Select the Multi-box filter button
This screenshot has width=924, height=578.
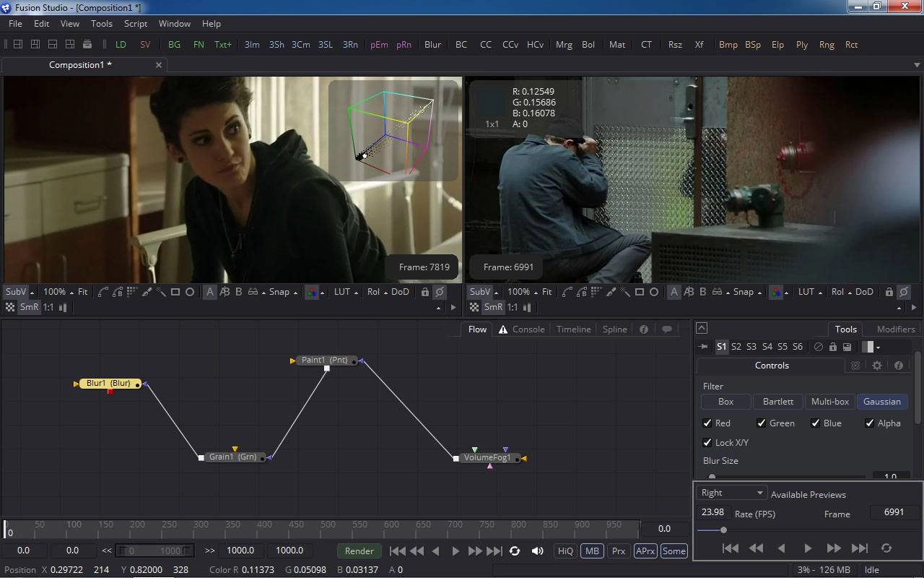830,402
